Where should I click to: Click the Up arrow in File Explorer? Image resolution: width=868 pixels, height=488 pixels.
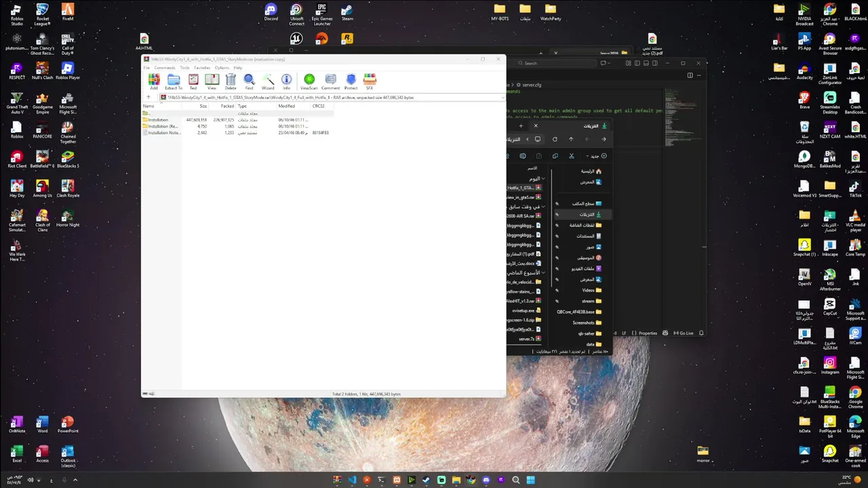click(x=571, y=139)
